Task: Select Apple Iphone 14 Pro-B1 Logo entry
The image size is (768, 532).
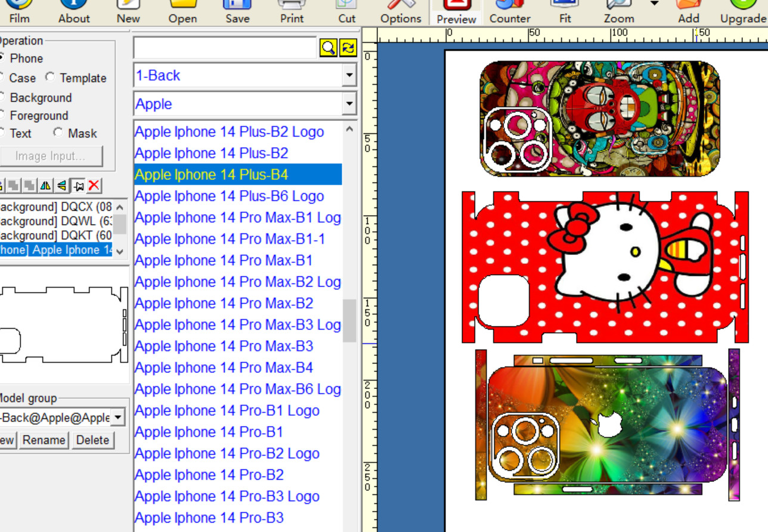Action: pos(227,410)
